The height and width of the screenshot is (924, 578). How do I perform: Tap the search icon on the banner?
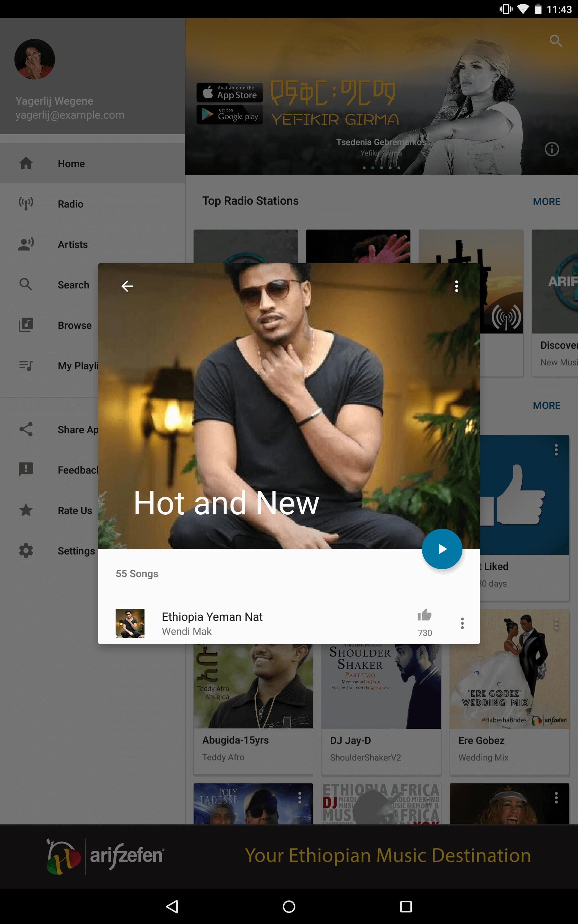coord(556,40)
